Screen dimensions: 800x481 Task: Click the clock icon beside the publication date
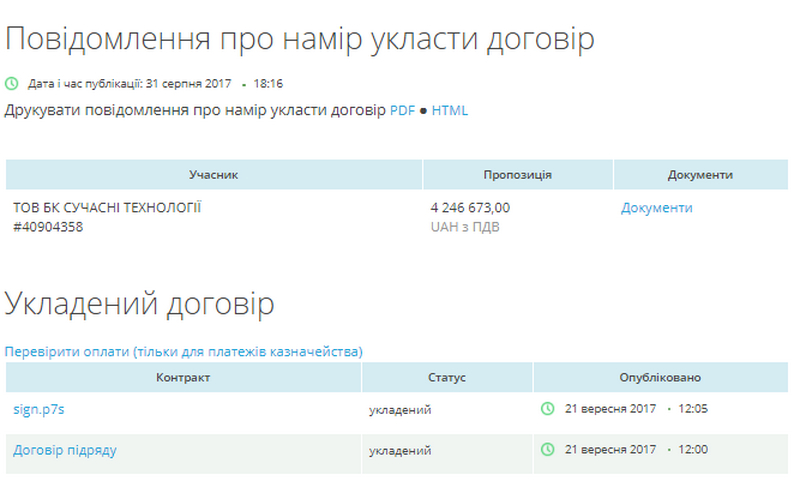point(12,83)
